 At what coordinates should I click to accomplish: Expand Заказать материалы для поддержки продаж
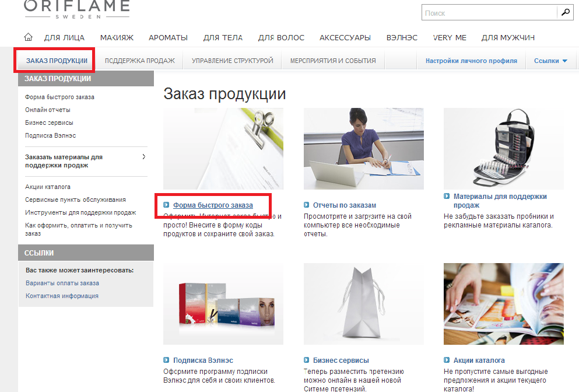pos(86,161)
